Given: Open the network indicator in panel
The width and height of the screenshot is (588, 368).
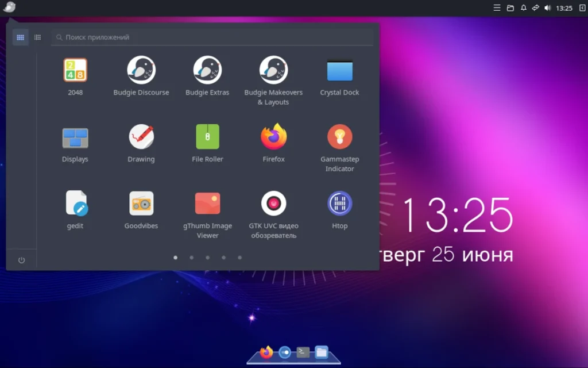Looking at the screenshot, I should [536, 8].
